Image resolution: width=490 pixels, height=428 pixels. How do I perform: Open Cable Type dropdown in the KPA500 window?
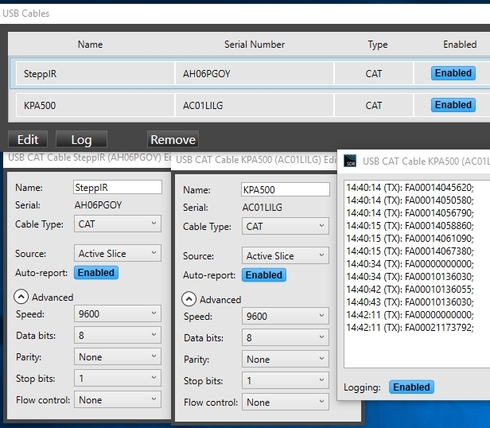point(285,226)
